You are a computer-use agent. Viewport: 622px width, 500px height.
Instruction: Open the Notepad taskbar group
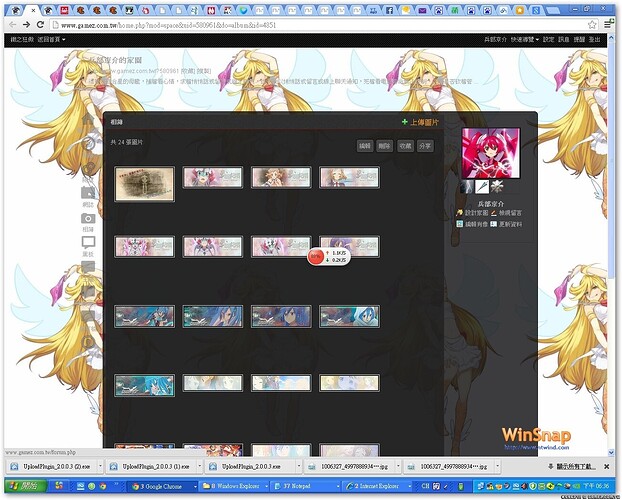point(306,486)
